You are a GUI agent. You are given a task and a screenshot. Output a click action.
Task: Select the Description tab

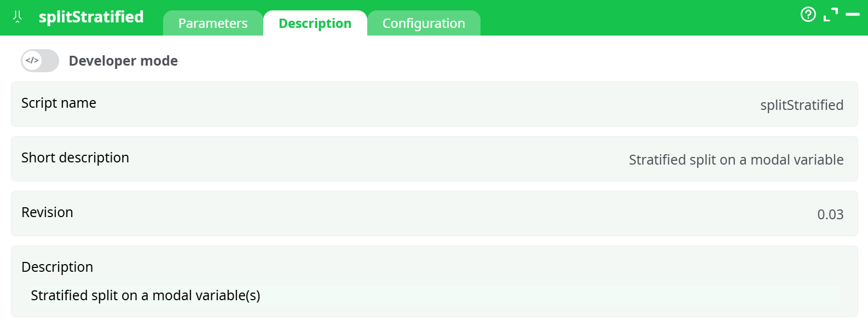[315, 23]
